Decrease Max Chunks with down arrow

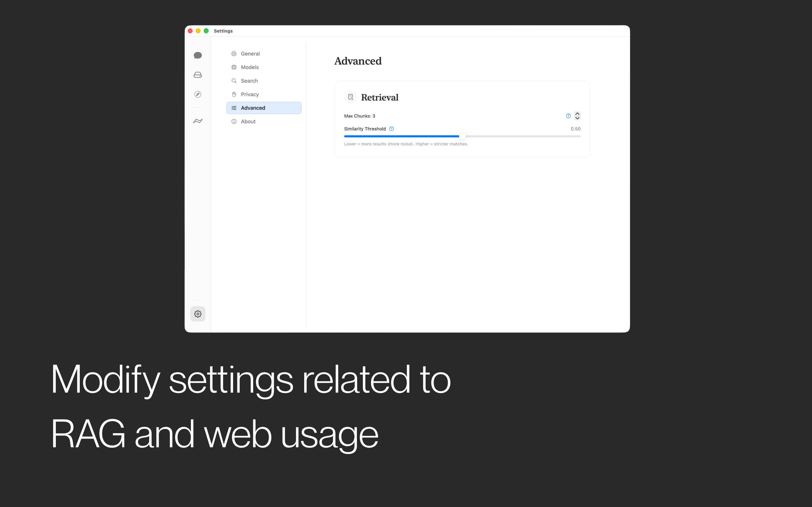pyautogui.click(x=577, y=118)
